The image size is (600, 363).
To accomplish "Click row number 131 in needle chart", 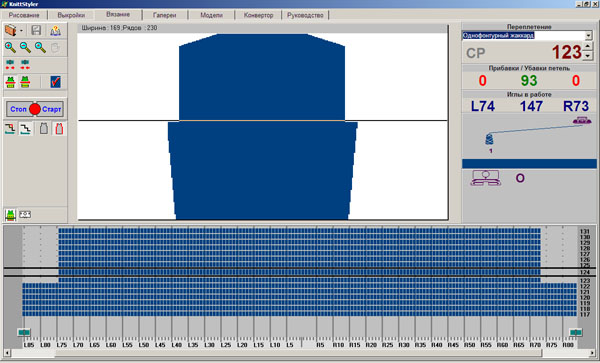I will click(x=585, y=231).
